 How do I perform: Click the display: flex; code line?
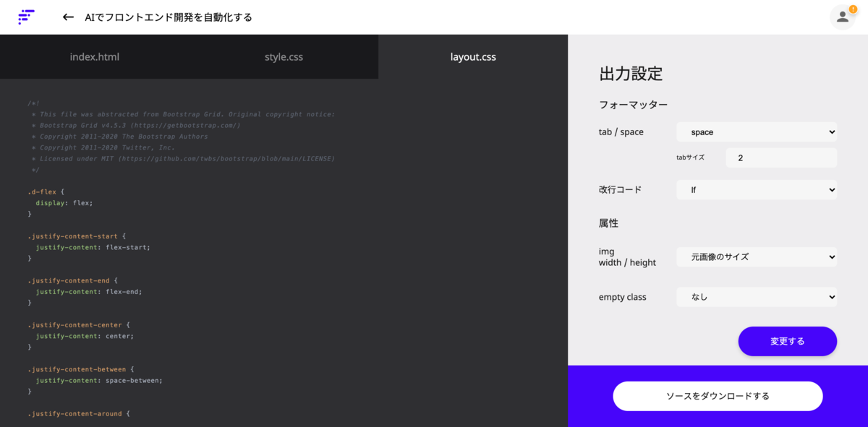(x=64, y=203)
